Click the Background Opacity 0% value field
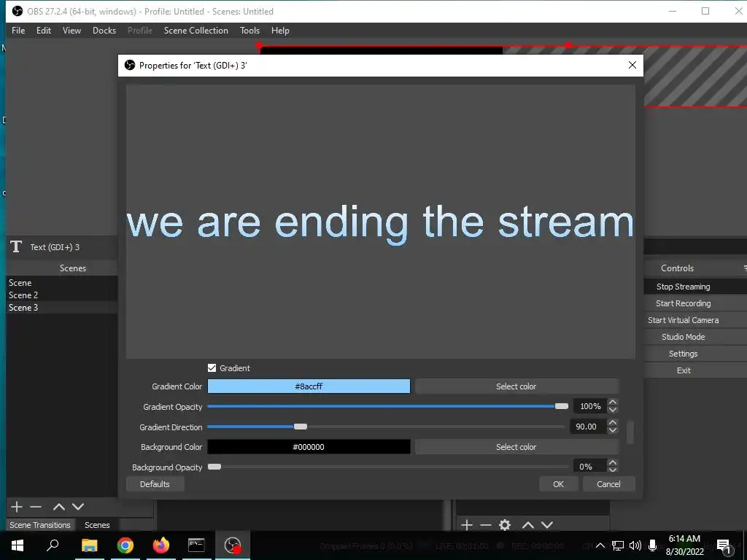Viewport: 747px width, 560px height. pos(590,467)
